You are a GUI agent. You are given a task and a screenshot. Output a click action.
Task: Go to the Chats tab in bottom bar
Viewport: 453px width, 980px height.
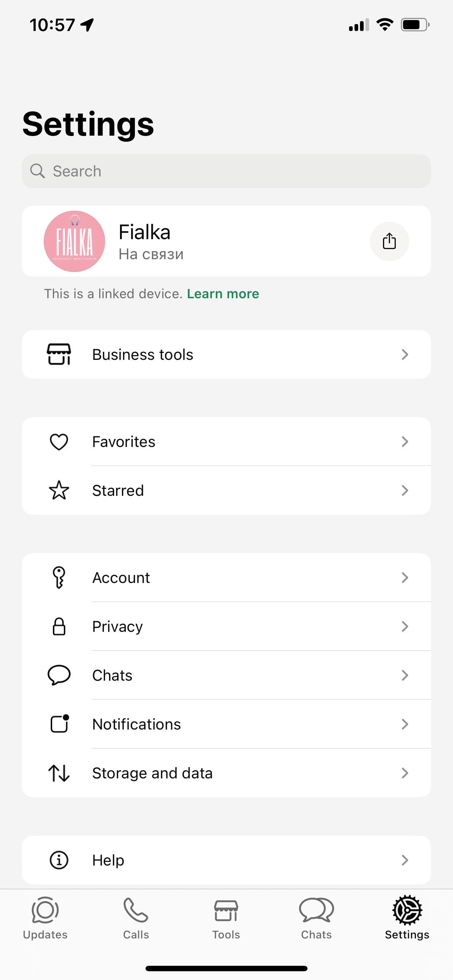(x=316, y=918)
